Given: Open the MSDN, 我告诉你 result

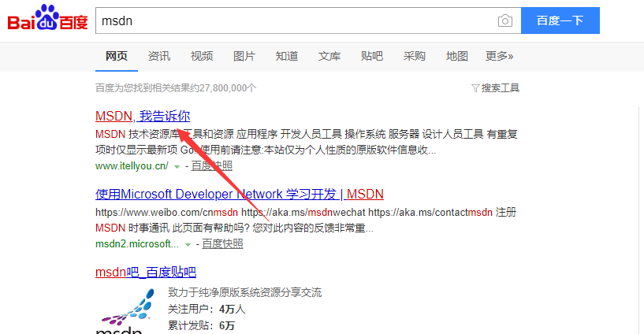Looking at the screenshot, I should (143, 116).
